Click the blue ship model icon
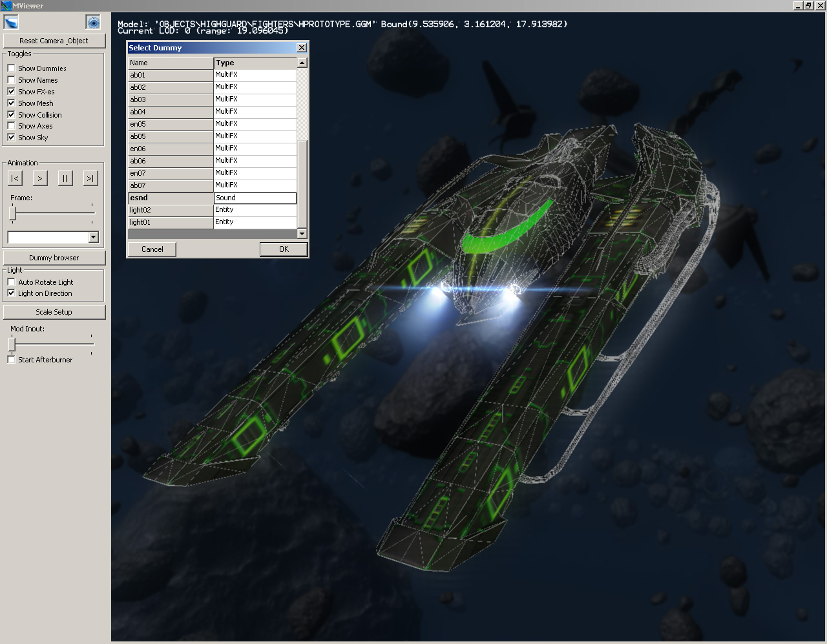The height and width of the screenshot is (644, 827). tap(11, 23)
